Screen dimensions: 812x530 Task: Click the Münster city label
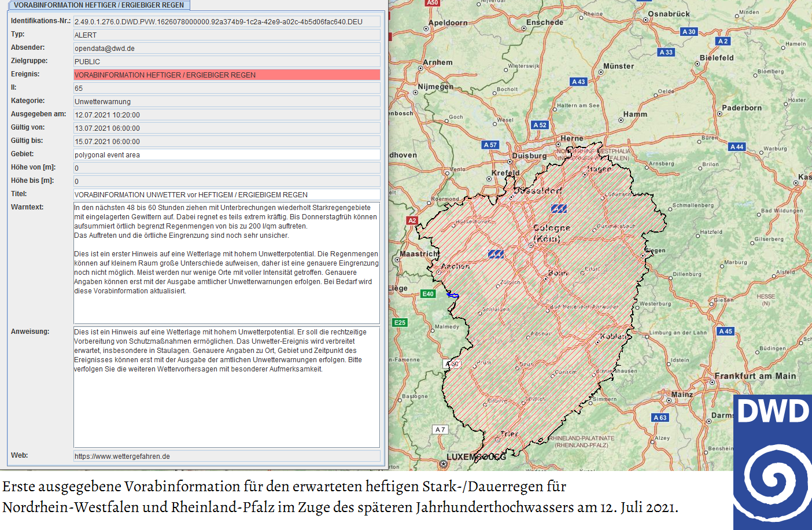tap(618, 67)
